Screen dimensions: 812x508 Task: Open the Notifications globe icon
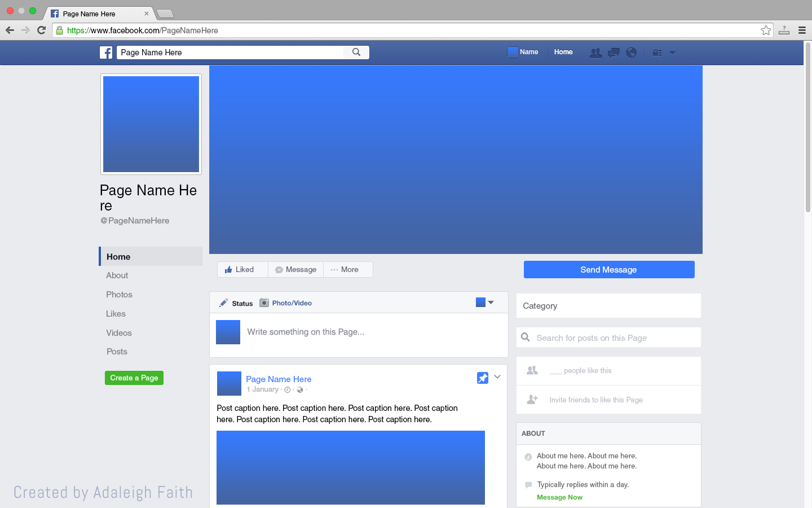[x=631, y=52]
